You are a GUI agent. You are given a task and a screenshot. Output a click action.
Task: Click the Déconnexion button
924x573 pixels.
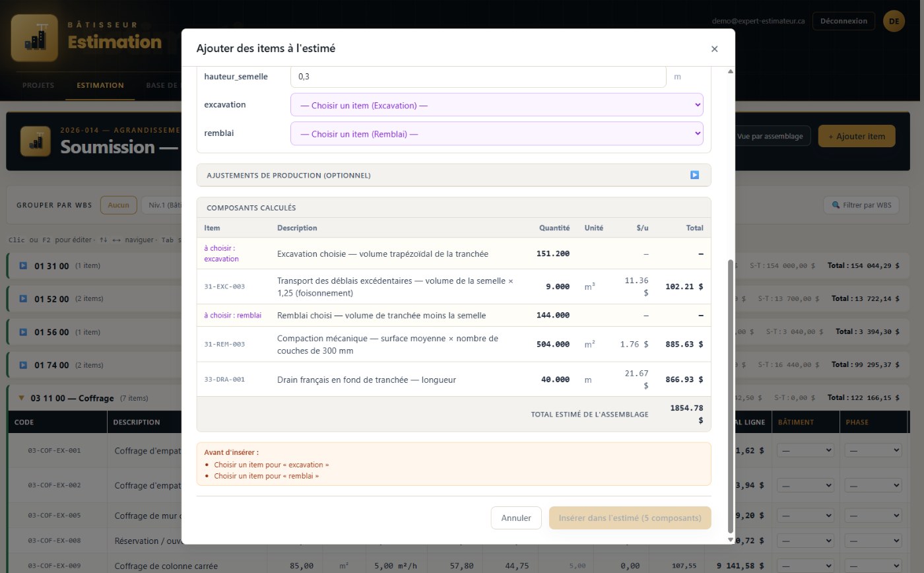(x=843, y=21)
